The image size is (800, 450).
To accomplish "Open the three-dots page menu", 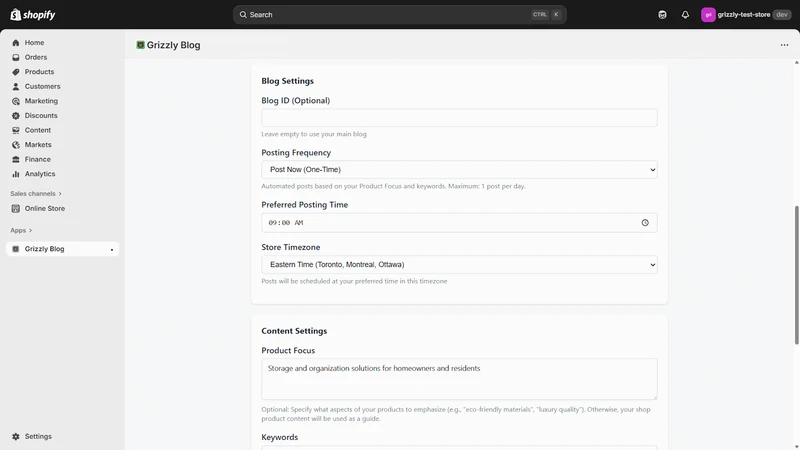I will tap(784, 45).
